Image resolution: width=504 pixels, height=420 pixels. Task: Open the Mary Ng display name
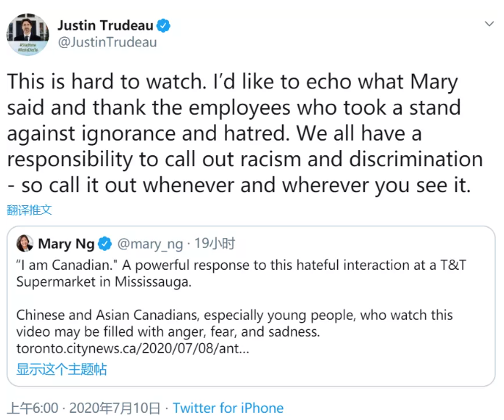66,244
